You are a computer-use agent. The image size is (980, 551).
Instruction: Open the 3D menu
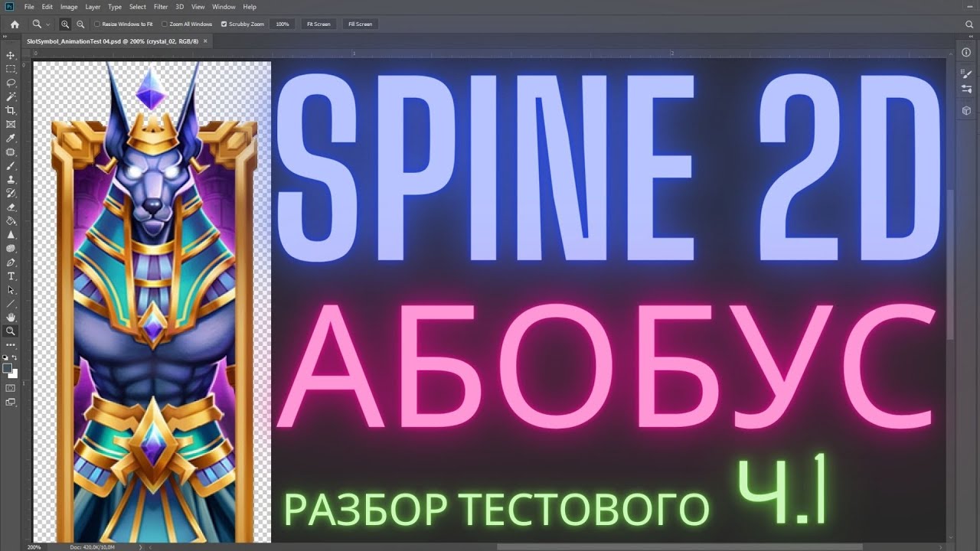[x=180, y=7]
